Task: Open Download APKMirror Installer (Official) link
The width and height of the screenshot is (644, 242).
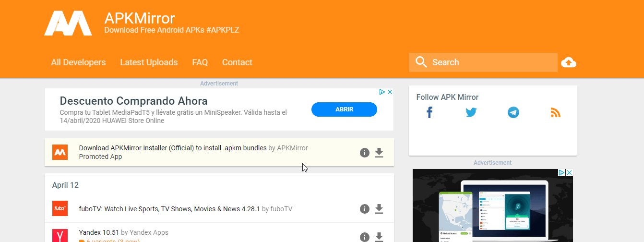Action: (x=173, y=148)
